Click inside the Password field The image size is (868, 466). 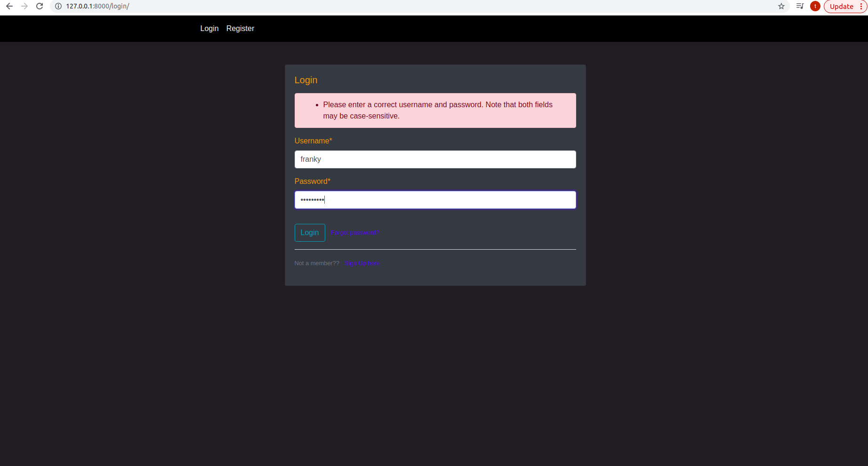434,199
